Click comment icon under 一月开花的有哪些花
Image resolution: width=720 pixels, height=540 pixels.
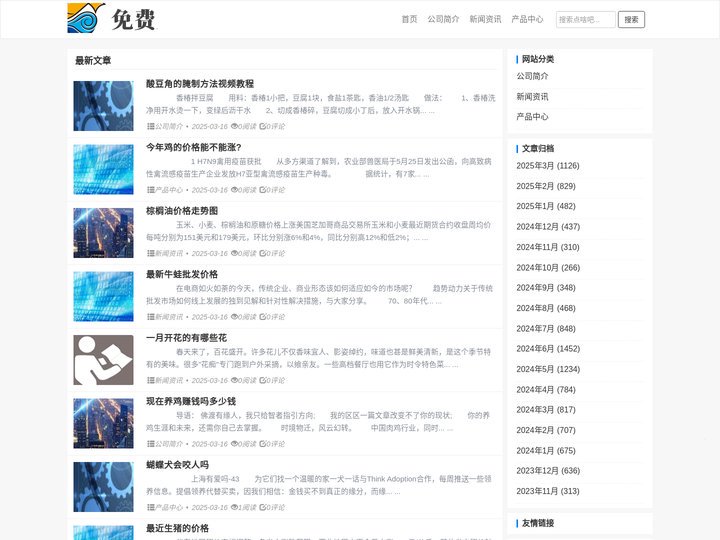tap(262, 380)
